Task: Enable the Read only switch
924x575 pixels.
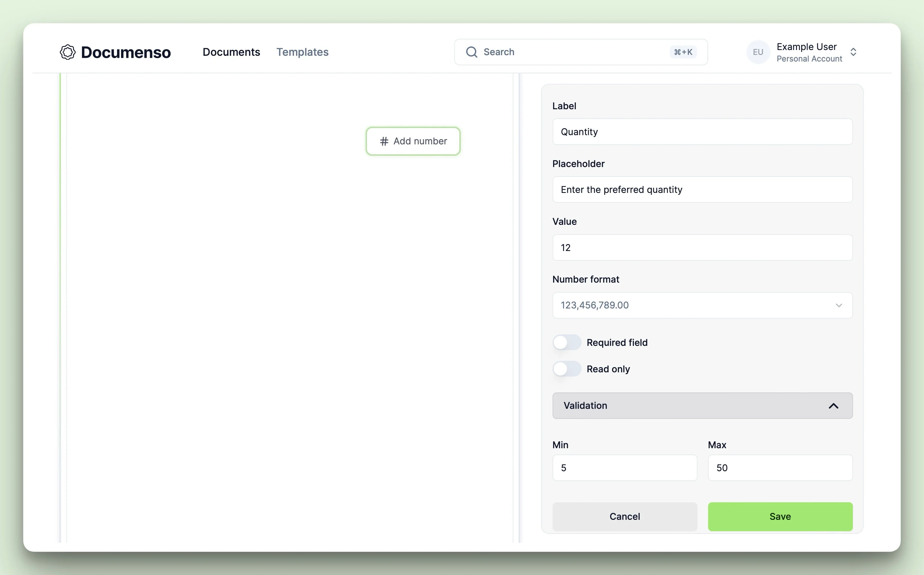Action: (567, 369)
